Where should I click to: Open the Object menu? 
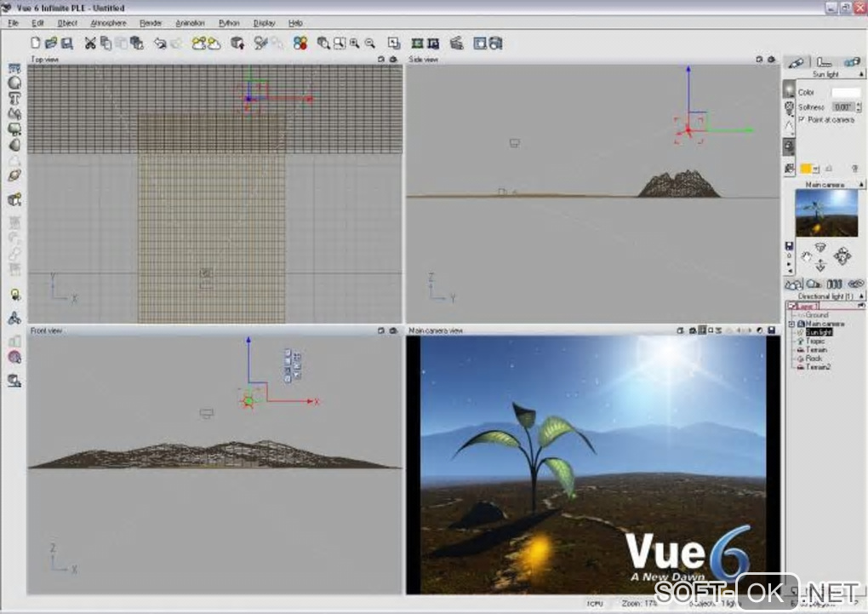click(x=67, y=23)
